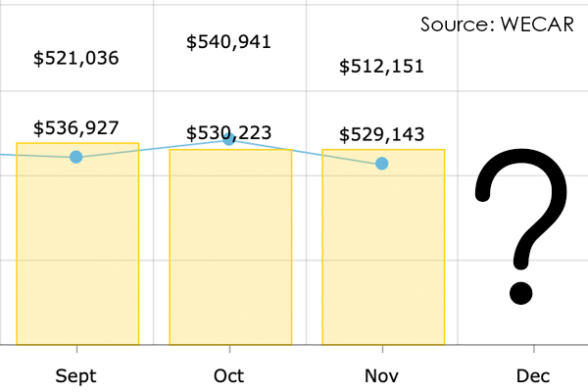Click the Source: WECAR text
Screen dimensions: 588x392
(499, 24)
